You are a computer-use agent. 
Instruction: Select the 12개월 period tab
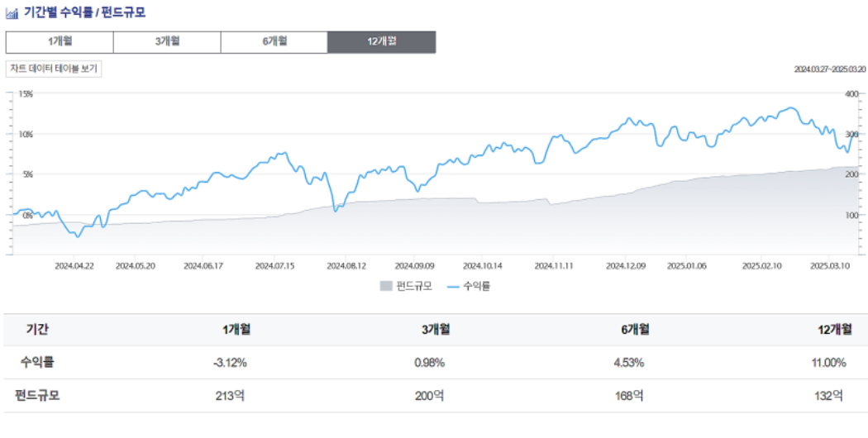click(382, 42)
